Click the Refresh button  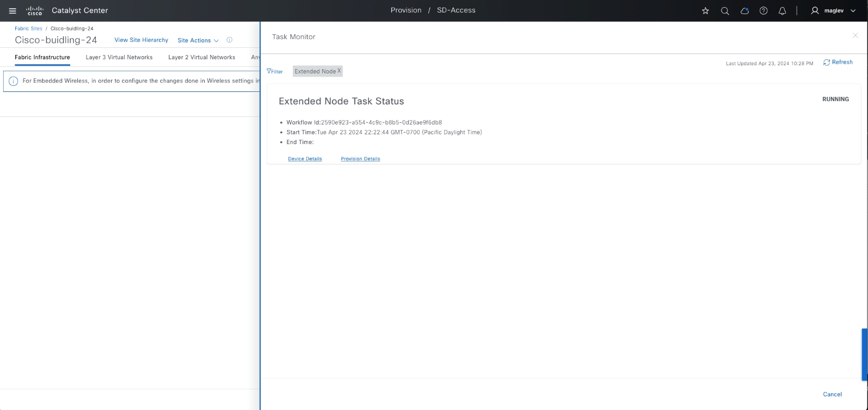(838, 63)
